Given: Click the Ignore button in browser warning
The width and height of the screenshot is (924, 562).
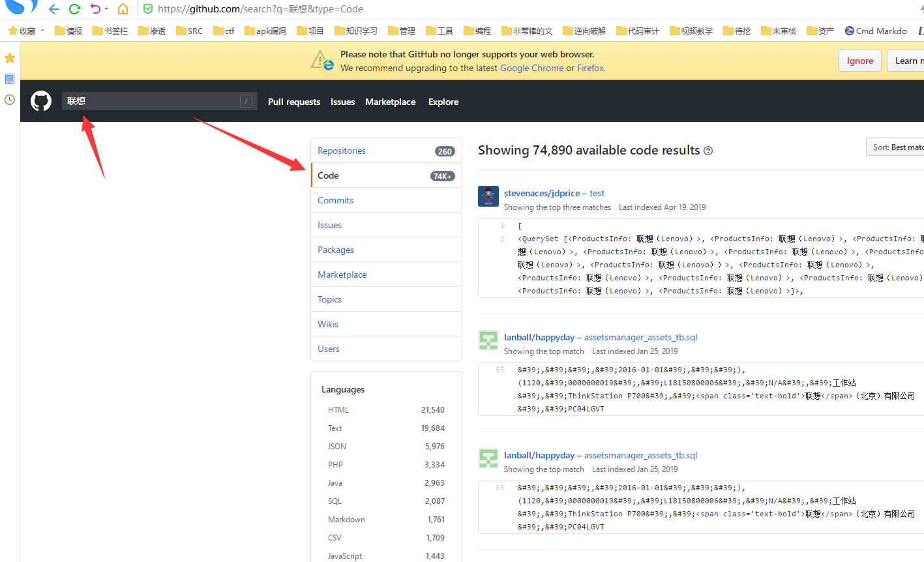Looking at the screenshot, I should tap(860, 61).
